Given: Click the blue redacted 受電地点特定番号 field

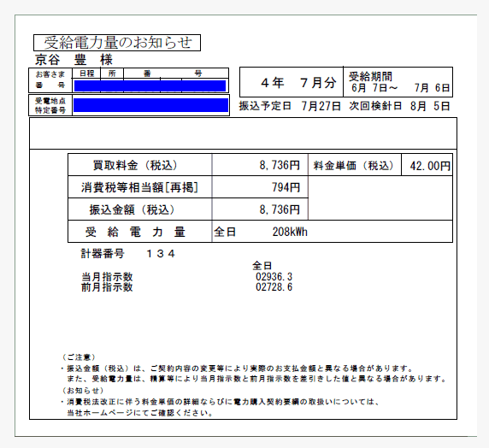Looking at the screenshot, I should coord(151,105).
